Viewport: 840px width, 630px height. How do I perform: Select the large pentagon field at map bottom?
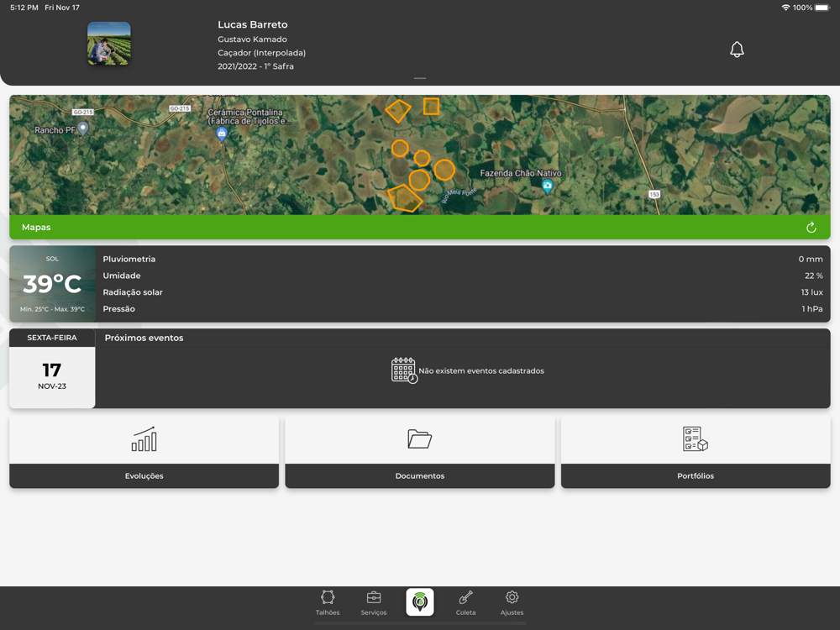click(405, 198)
